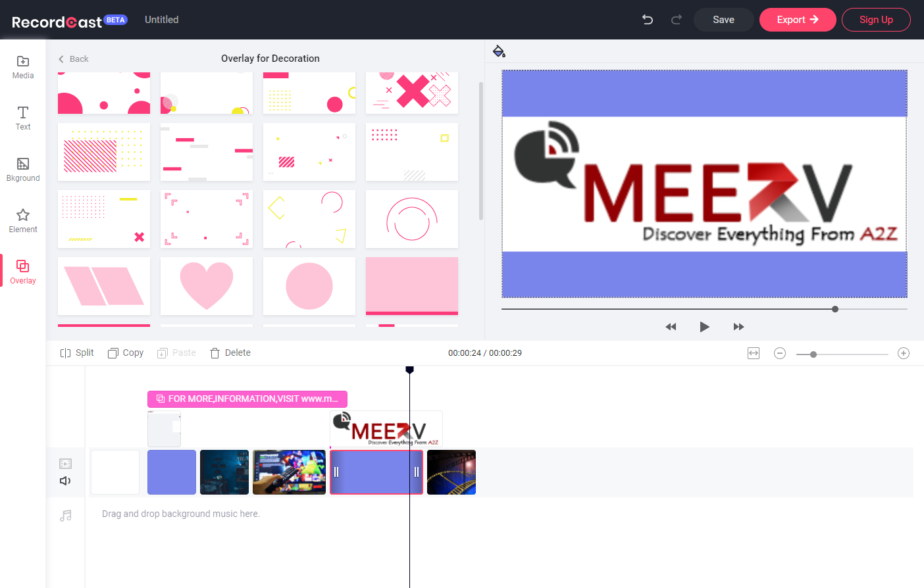Image resolution: width=924 pixels, height=588 pixels.
Task: Delete the selected clip
Action: [230, 353]
